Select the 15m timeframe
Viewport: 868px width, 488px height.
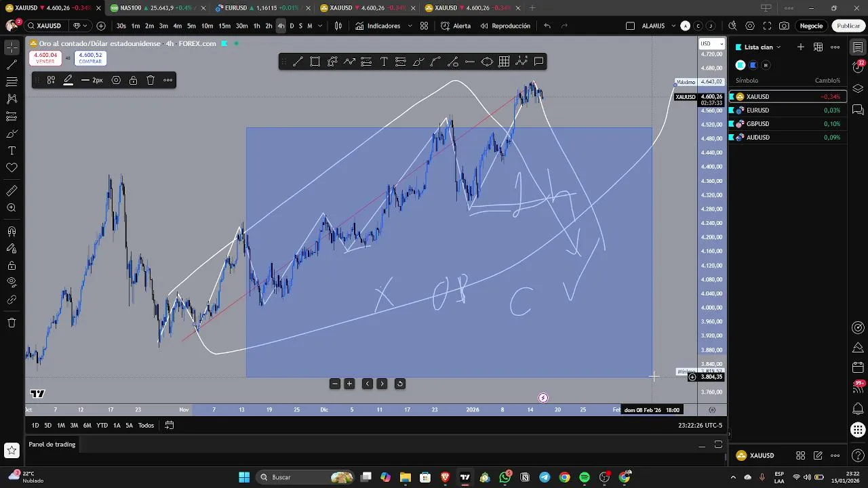(224, 26)
